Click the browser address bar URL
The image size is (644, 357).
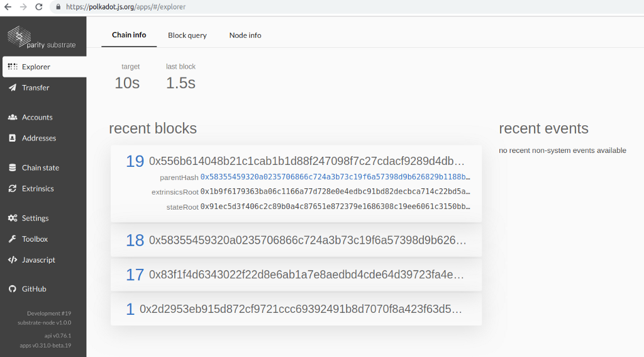pos(126,7)
